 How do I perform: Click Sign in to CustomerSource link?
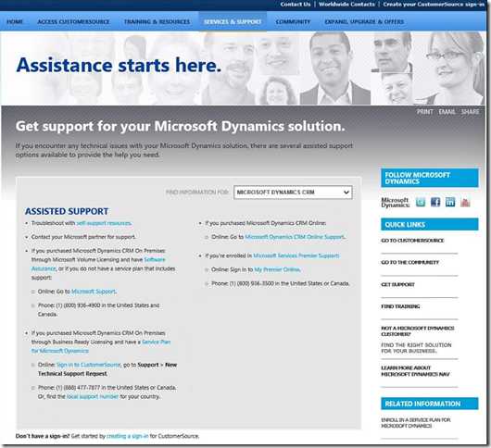point(88,365)
